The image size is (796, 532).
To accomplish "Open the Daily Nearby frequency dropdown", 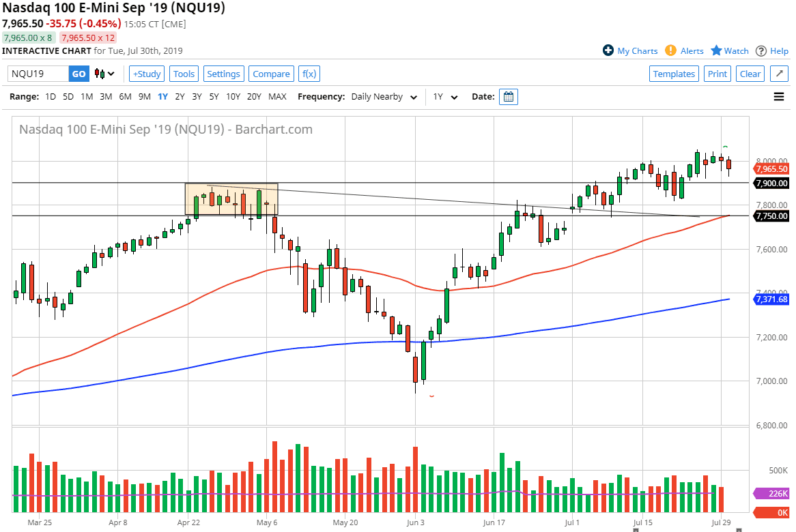I will point(384,96).
